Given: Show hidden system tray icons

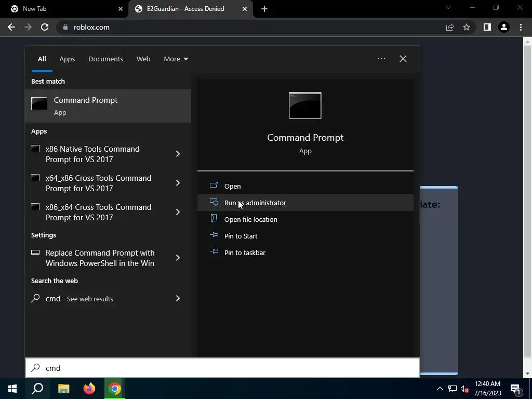Looking at the screenshot, I should click(x=440, y=389).
